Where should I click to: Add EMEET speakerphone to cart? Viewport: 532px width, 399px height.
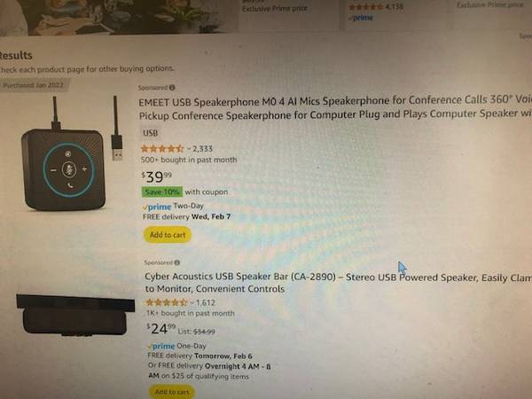click(168, 234)
